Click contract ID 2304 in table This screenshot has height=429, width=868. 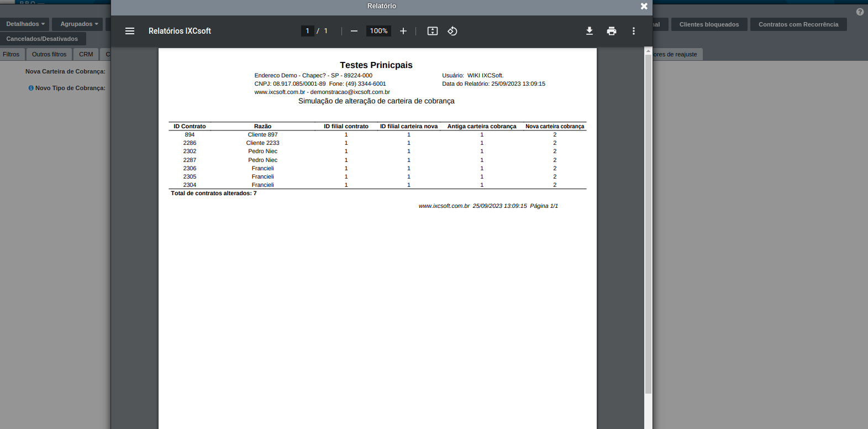[190, 185]
